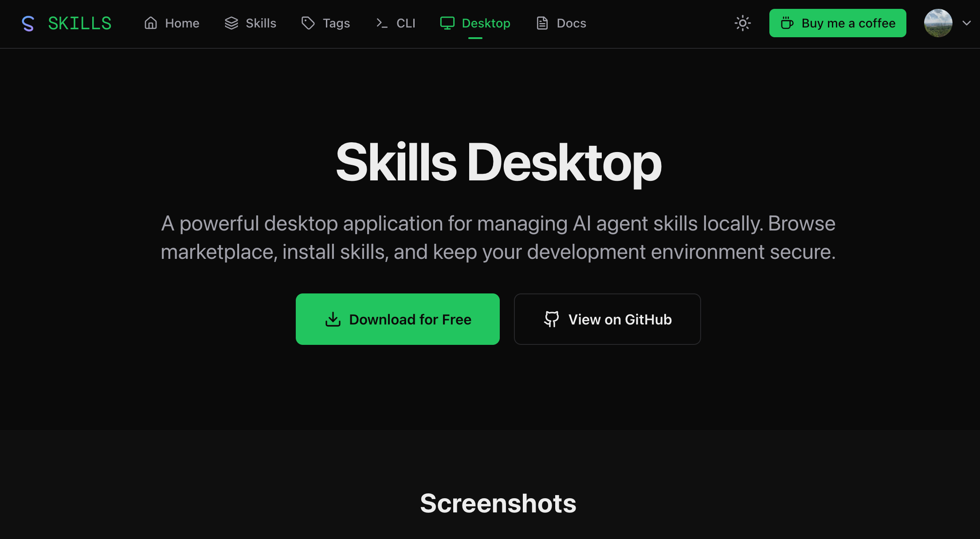Click the monitor icon next to Desktop

pyautogui.click(x=447, y=23)
